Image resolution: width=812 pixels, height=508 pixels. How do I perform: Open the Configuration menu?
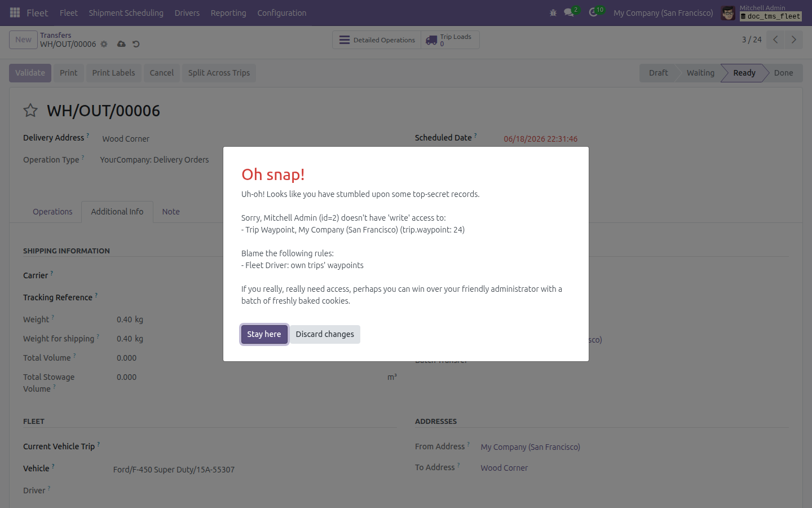[x=282, y=12]
